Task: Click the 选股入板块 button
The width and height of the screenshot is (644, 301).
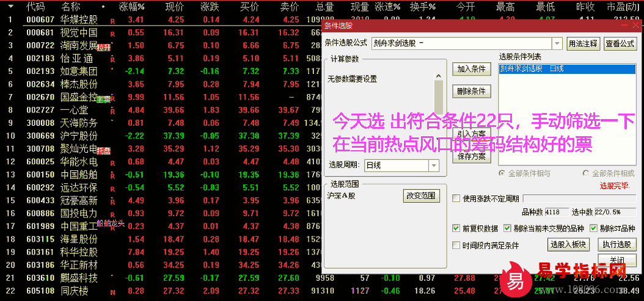Action: [569, 245]
